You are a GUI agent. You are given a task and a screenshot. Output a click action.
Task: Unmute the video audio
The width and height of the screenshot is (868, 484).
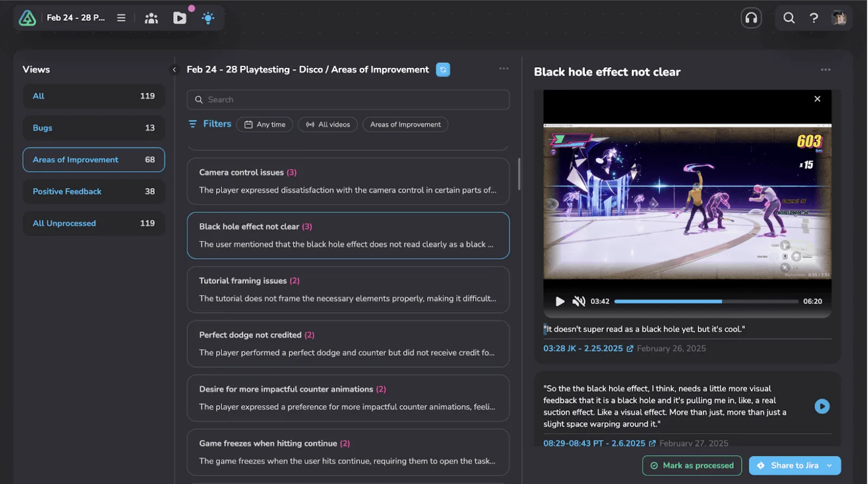coord(579,301)
